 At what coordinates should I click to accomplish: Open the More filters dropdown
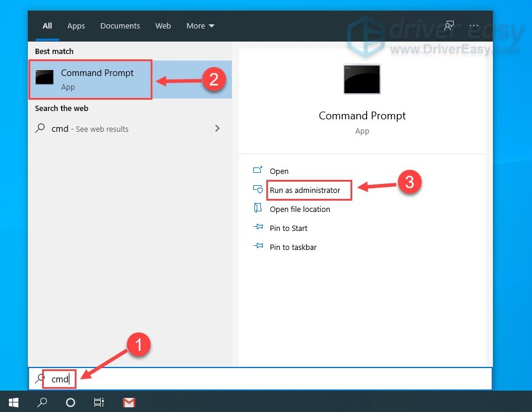point(200,26)
